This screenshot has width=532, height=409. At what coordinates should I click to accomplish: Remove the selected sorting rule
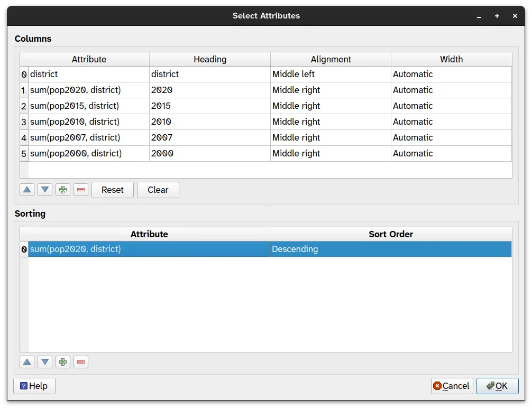tap(81, 362)
